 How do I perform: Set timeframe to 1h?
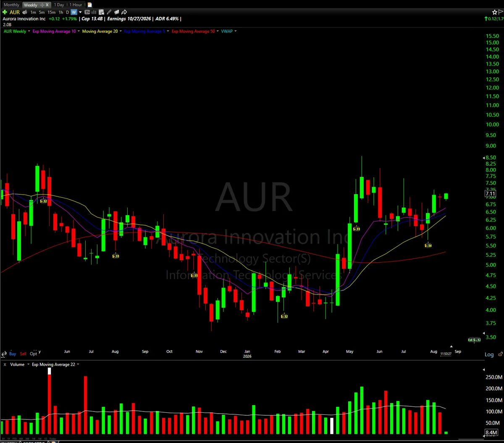click(61, 12)
